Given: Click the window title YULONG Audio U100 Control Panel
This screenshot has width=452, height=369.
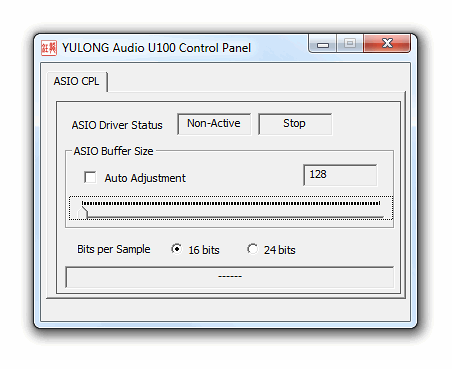Looking at the screenshot, I should 156,48.
